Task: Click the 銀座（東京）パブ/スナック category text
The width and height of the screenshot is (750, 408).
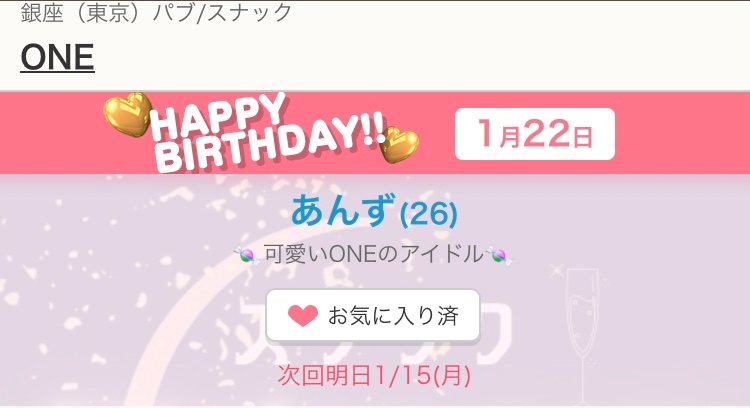Action: point(156,12)
